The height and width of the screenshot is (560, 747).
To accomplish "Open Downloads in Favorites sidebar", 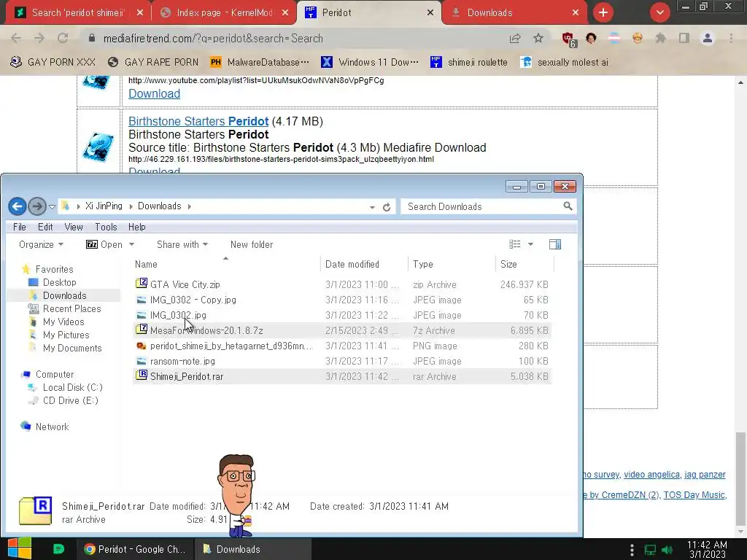I will click(x=64, y=296).
